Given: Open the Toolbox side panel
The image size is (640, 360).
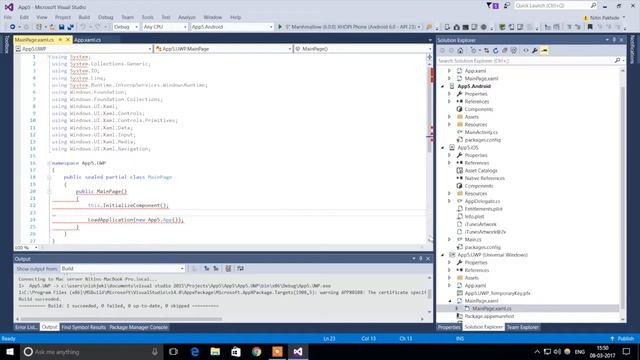Looking at the screenshot, I should (6, 44).
